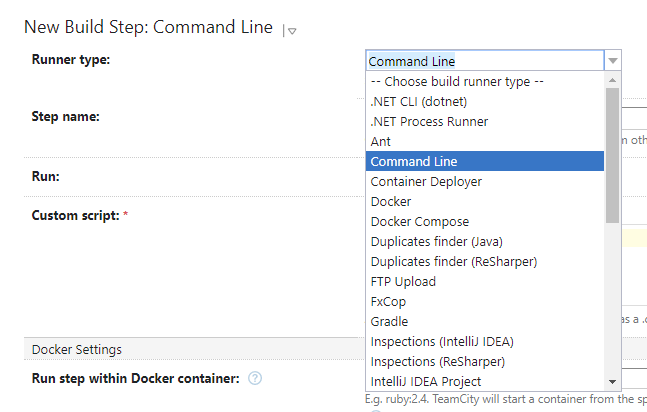Select .NET Process Runner option
The width and height of the screenshot is (647, 412).
(x=429, y=121)
